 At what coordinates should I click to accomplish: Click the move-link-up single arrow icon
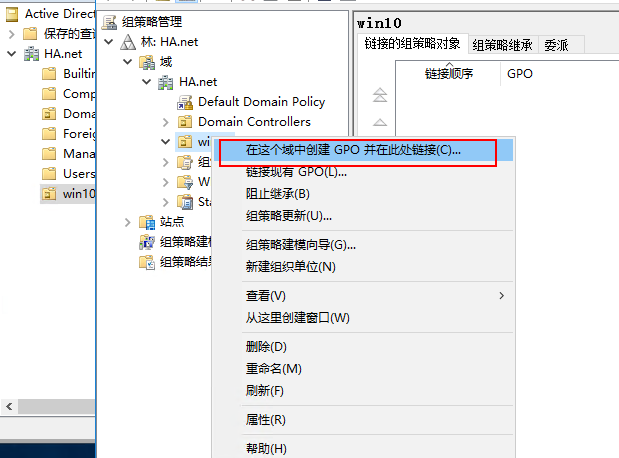pyautogui.click(x=379, y=122)
